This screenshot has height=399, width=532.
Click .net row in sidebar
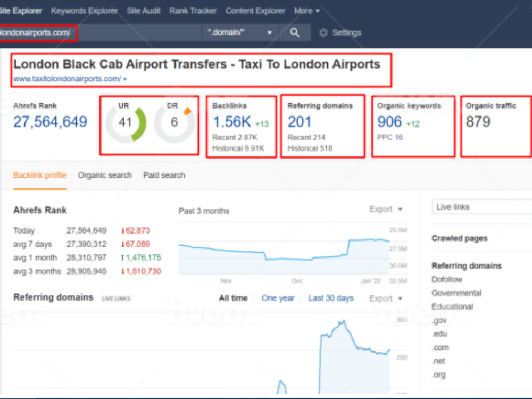(x=438, y=361)
